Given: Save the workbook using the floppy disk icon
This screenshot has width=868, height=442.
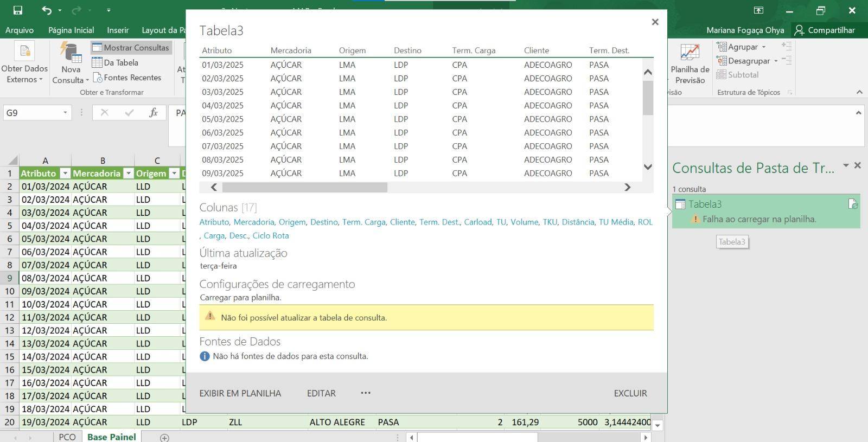Looking at the screenshot, I should (x=18, y=10).
